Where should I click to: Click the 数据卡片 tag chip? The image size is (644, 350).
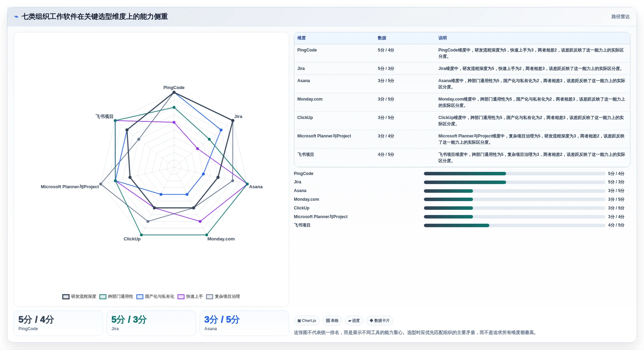click(x=380, y=321)
